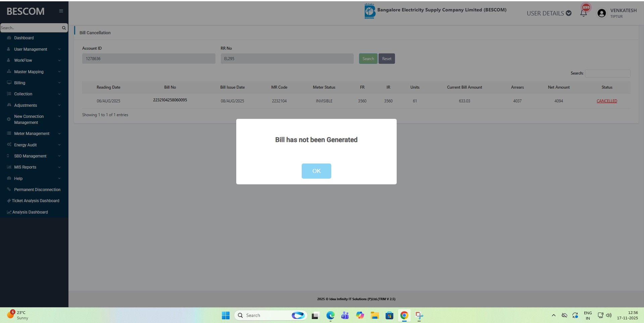Click the Help chevron arrow
This screenshot has height=323, width=644.
(59, 179)
